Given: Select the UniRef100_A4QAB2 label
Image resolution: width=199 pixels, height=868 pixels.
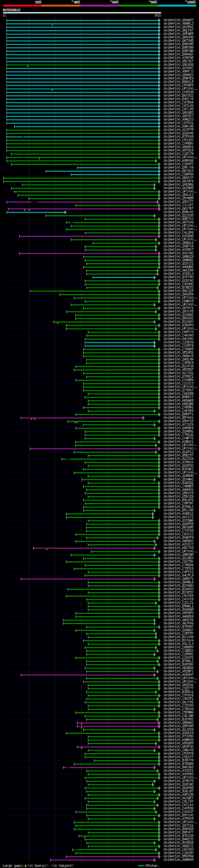Looking at the screenshot, I should click(178, 267).
